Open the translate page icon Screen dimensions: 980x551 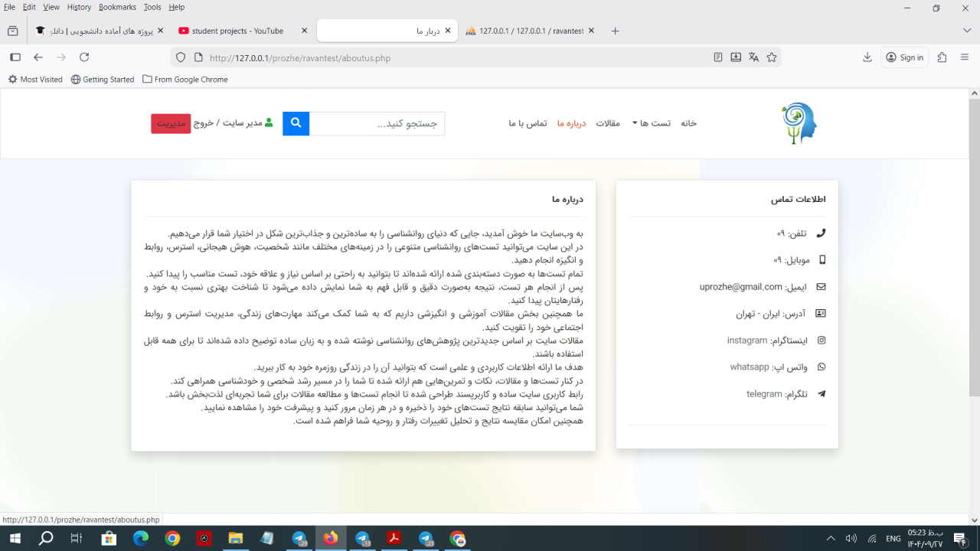753,57
